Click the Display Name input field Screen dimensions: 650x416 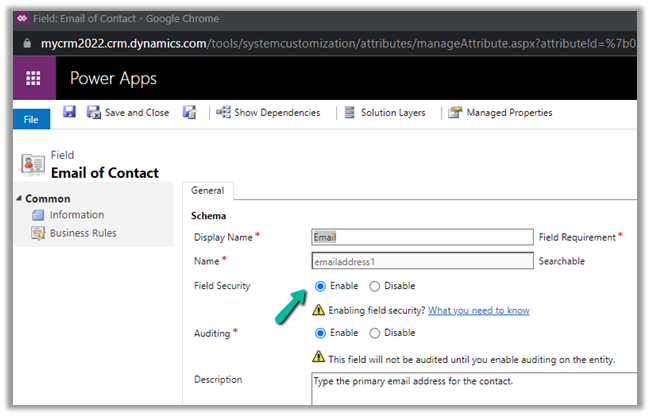(x=422, y=237)
